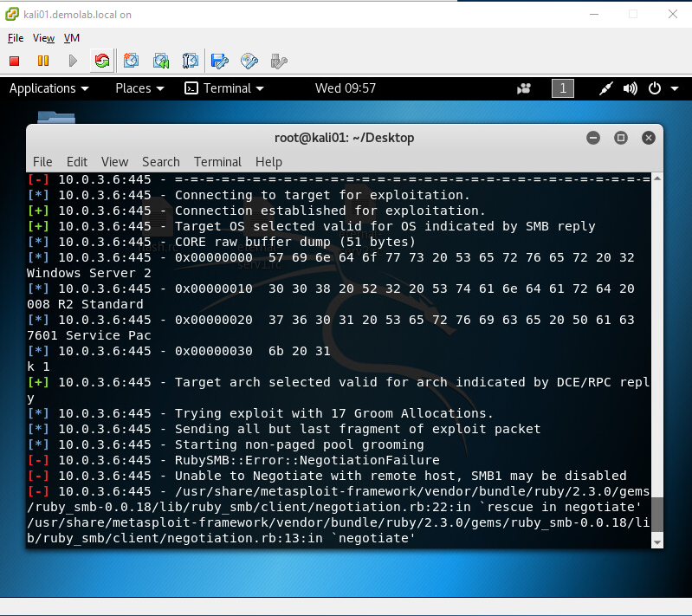The width and height of the screenshot is (692, 616).
Task: Expand the system menu arrow
Action: tap(675, 88)
